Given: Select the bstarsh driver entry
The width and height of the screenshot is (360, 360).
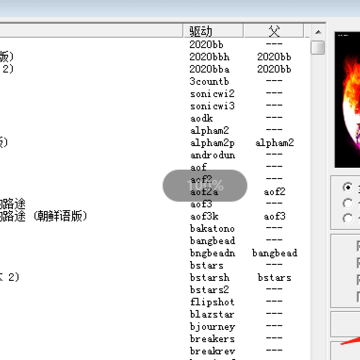Looking at the screenshot, I should tap(210, 278).
